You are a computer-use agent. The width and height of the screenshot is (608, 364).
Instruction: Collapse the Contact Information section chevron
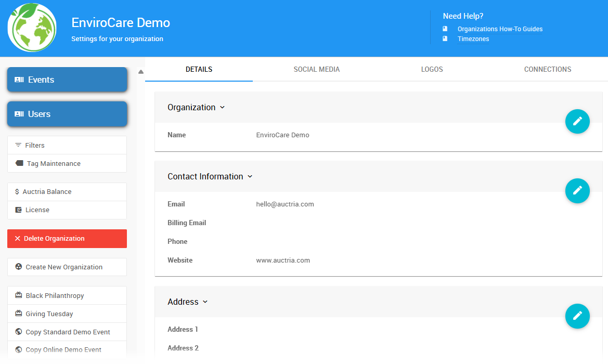pyautogui.click(x=250, y=176)
